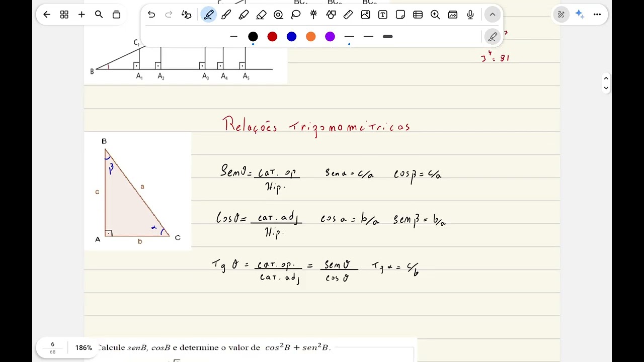
Task: Choose the orange pen color
Action: pyautogui.click(x=311, y=36)
